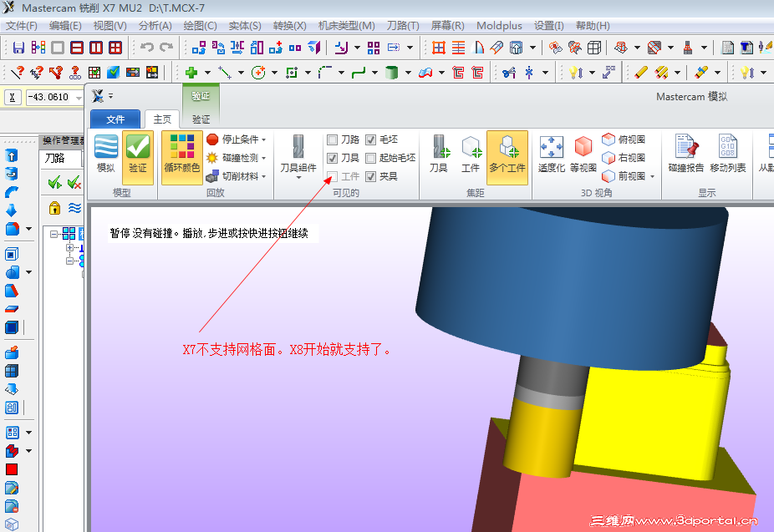The height and width of the screenshot is (532, 774).
Task: Click the Redo arrow icon
Action: pyautogui.click(x=167, y=48)
